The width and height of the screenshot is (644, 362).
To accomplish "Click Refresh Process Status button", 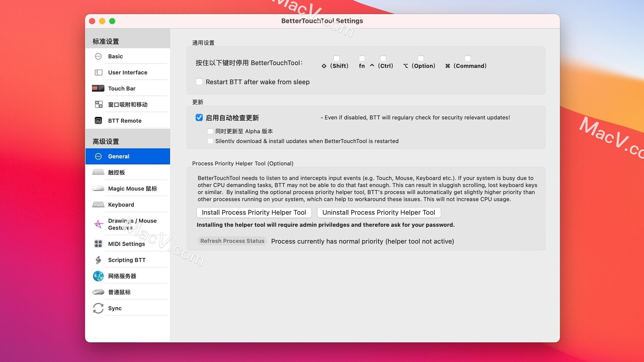I will coord(232,241).
